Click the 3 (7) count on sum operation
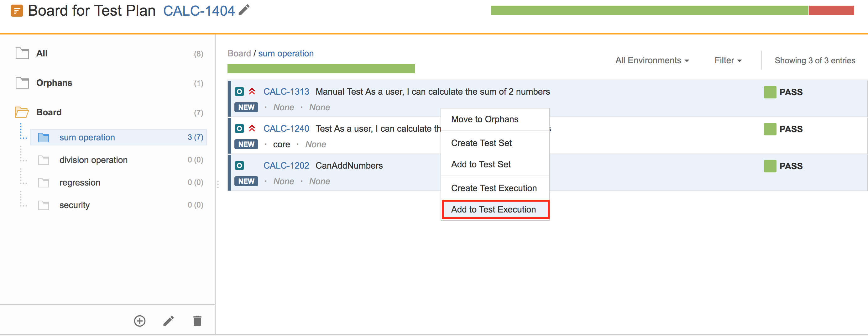The height and width of the screenshot is (336, 868). pyautogui.click(x=196, y=138)
